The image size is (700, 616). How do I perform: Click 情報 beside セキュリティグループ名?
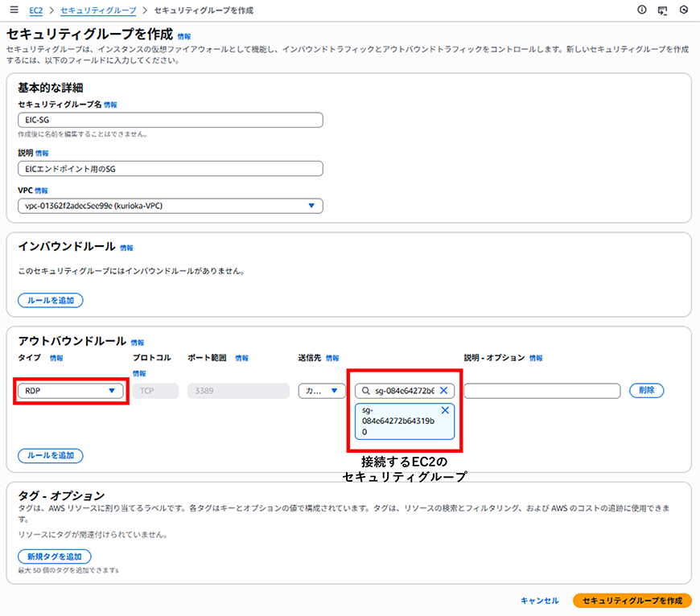[110, 105]
